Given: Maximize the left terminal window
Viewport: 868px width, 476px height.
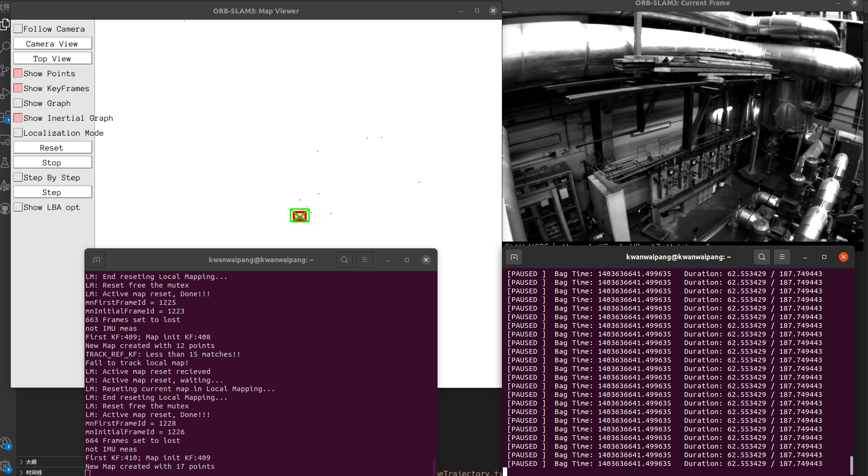Looking at the screenshot, I should point(407,260).
